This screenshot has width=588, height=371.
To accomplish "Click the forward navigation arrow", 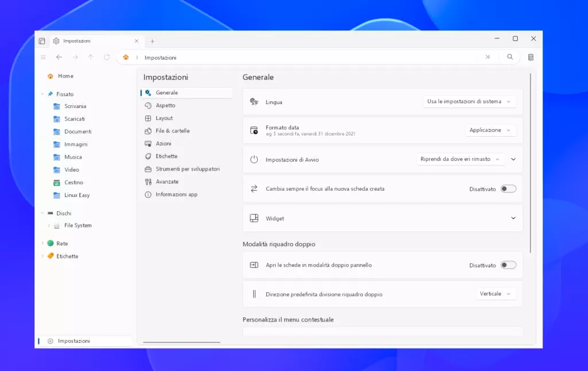I will click(75, 57).
